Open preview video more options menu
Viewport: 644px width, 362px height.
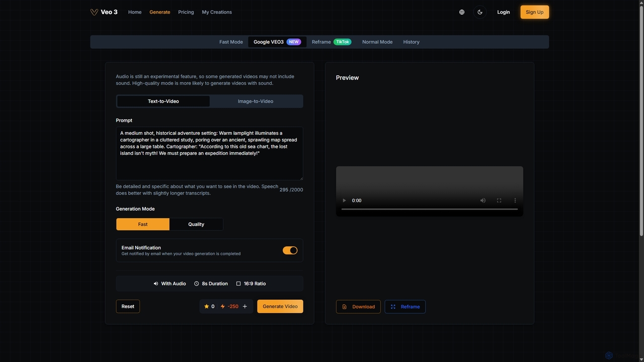click(515, 200)
